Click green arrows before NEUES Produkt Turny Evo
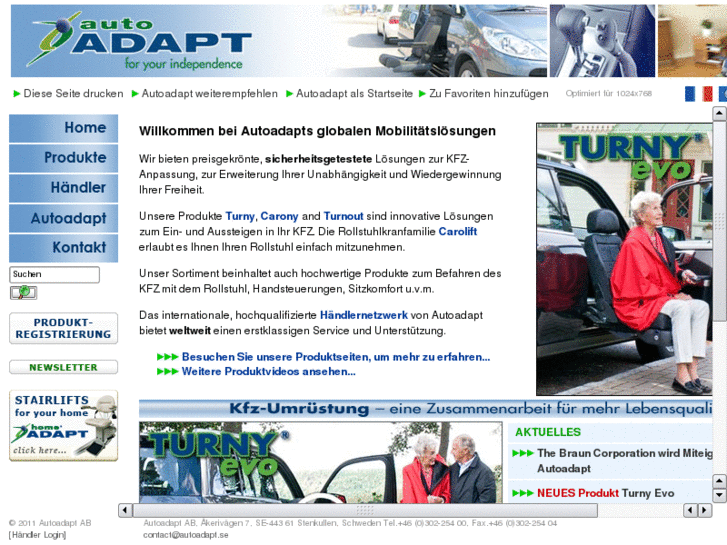727x545 pixels. 523,493
